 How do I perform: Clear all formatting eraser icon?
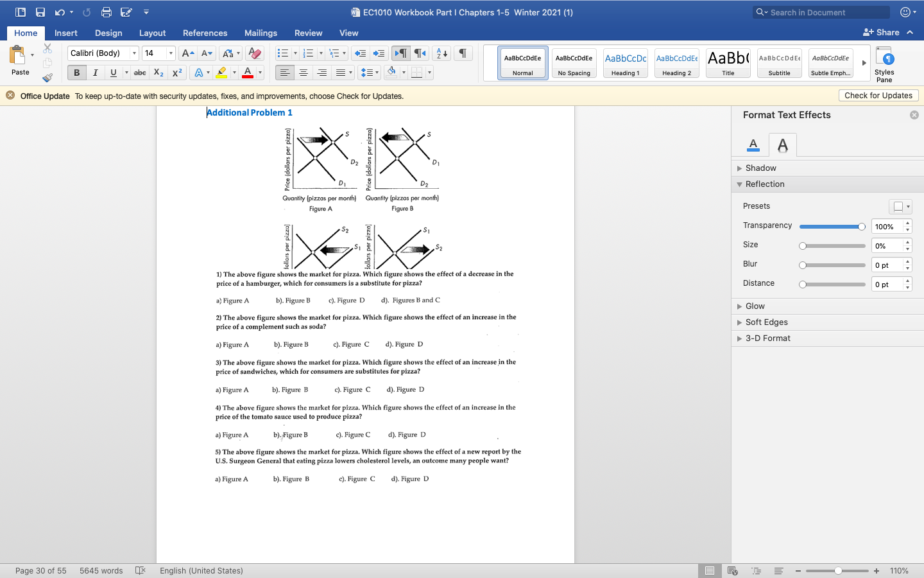coord(255,53)
